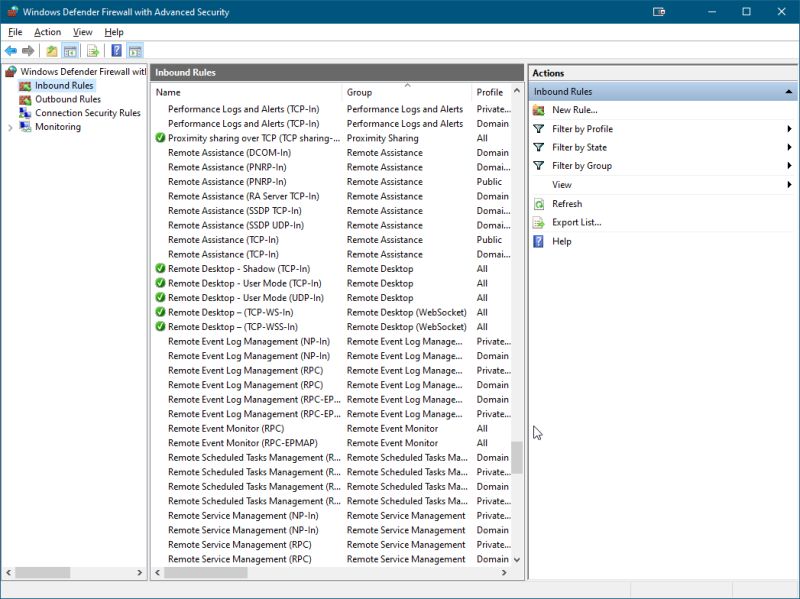Click the tree pane horizontal scrollbar thumb
This screenshot has width=800, height=599.
click(x=42, y=572)
